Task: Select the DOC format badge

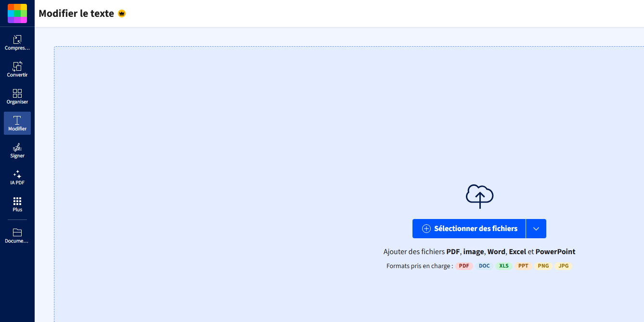Action: [x=484, y=265]
